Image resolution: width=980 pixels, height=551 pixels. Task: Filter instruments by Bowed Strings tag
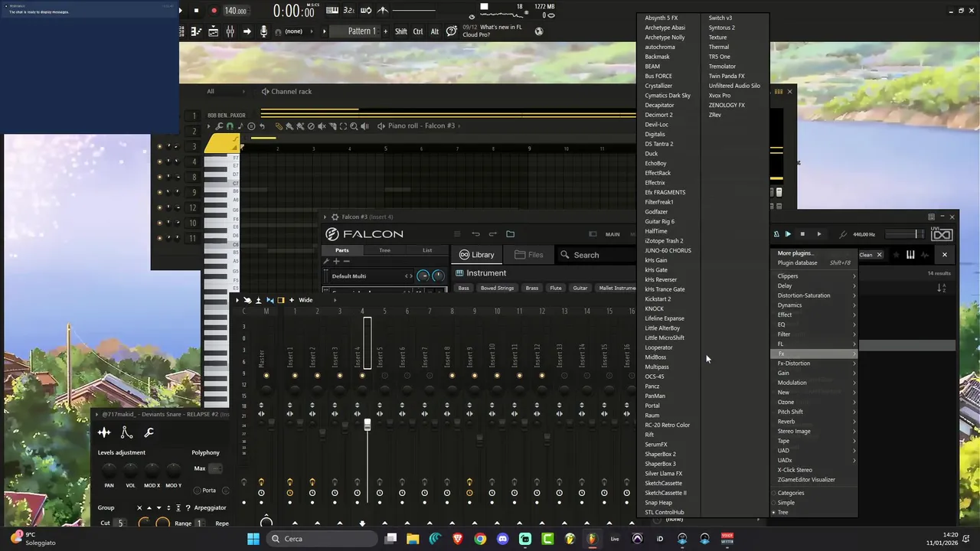tap(497, 289)
